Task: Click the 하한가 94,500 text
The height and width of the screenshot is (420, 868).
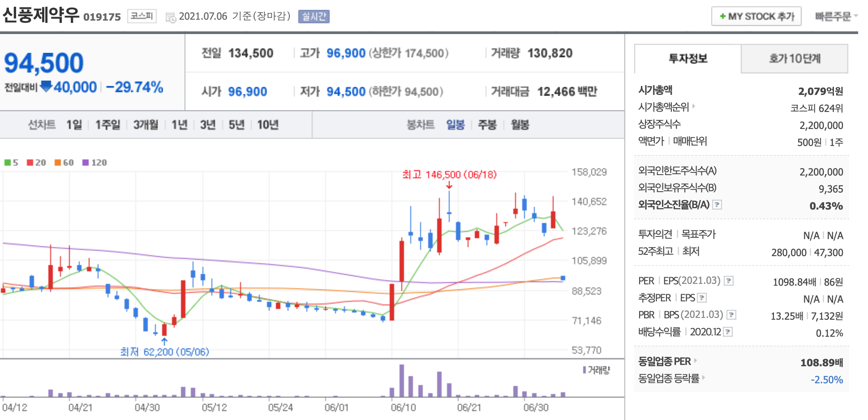Action: 406,92
